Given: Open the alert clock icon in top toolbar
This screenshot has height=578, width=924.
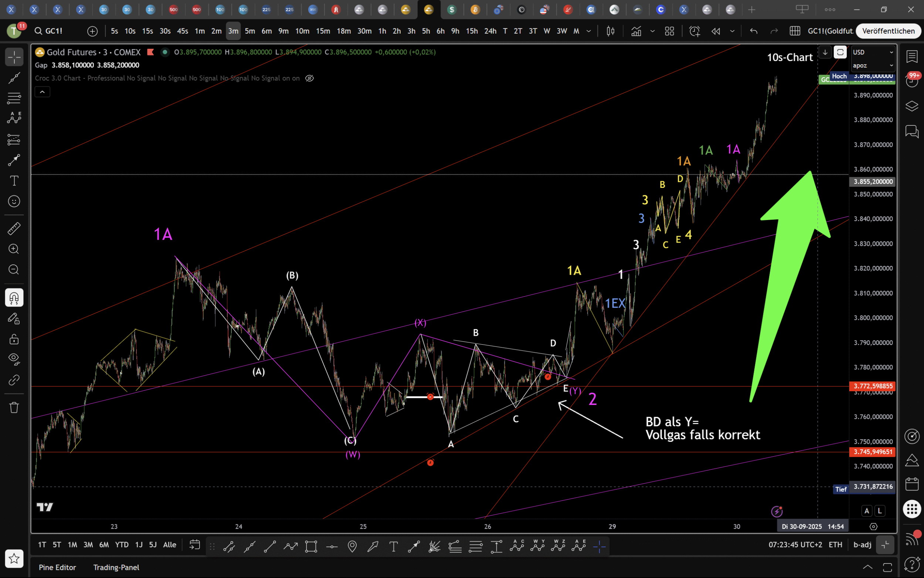Looking at the screenshot, I should point(694,31).
